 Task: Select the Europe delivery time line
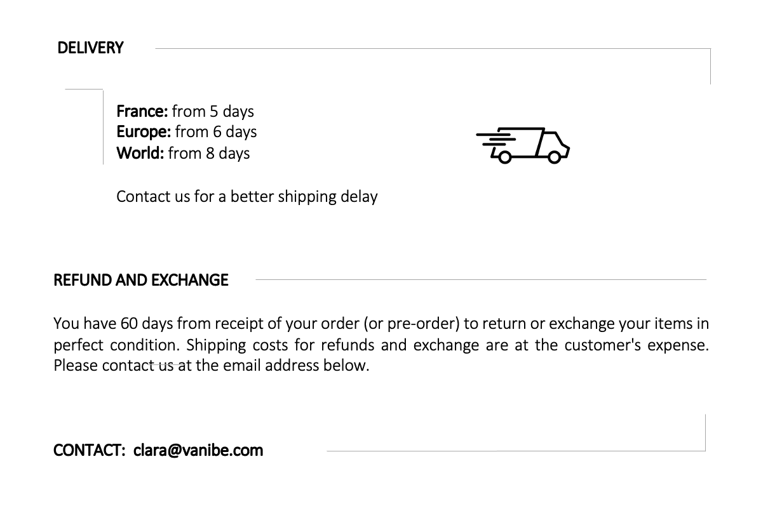click(x=187, y=131)
